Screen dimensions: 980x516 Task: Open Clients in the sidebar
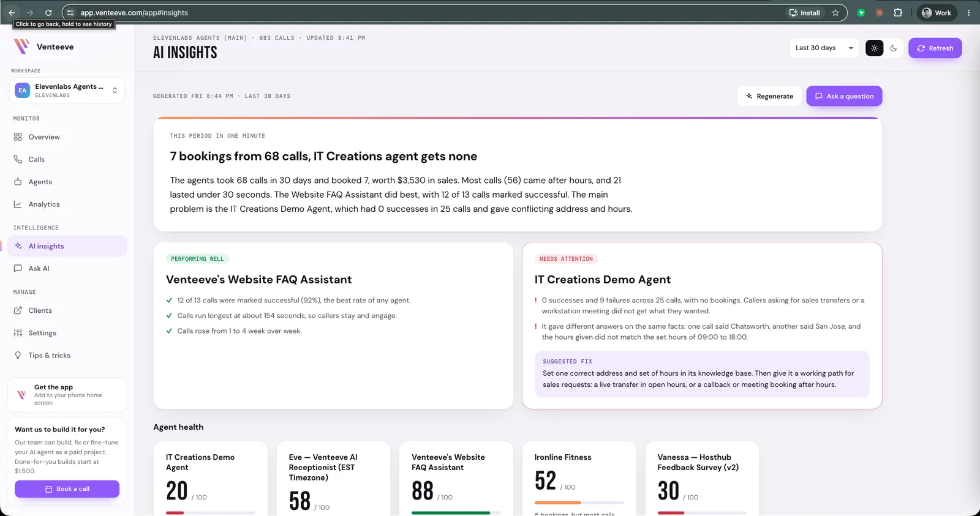tap(67, 310)
